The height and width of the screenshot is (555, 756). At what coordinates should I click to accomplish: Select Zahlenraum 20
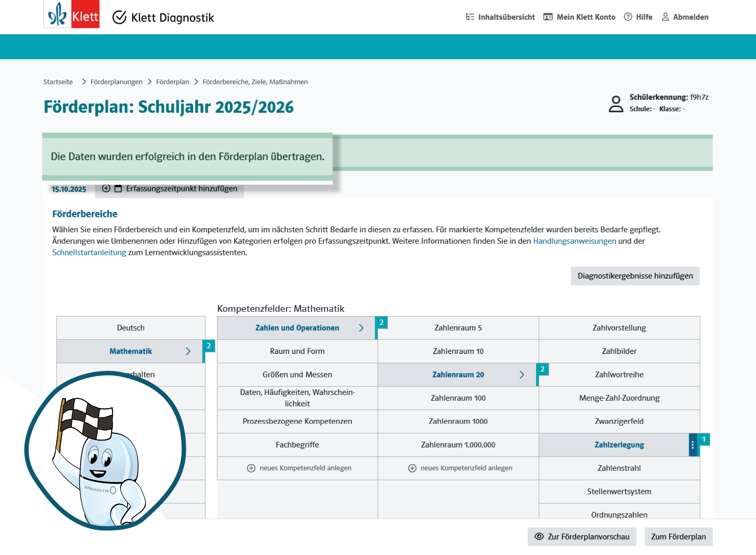click(x=458, y=375)
